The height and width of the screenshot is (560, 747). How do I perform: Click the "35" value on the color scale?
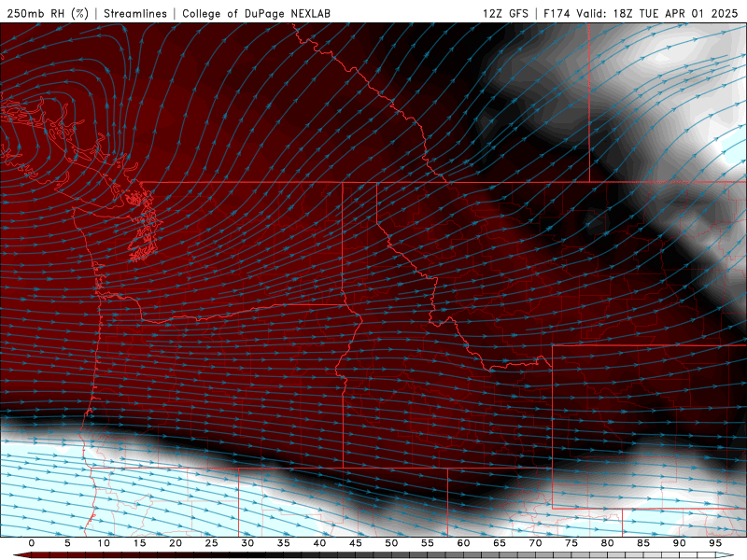pos(284,543)
